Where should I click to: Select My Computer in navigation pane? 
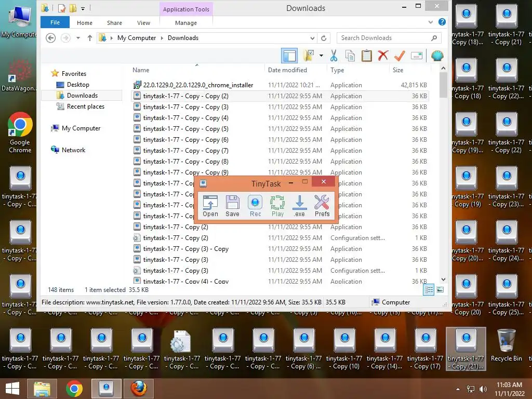pyautogui.click(x=81, y=128)
